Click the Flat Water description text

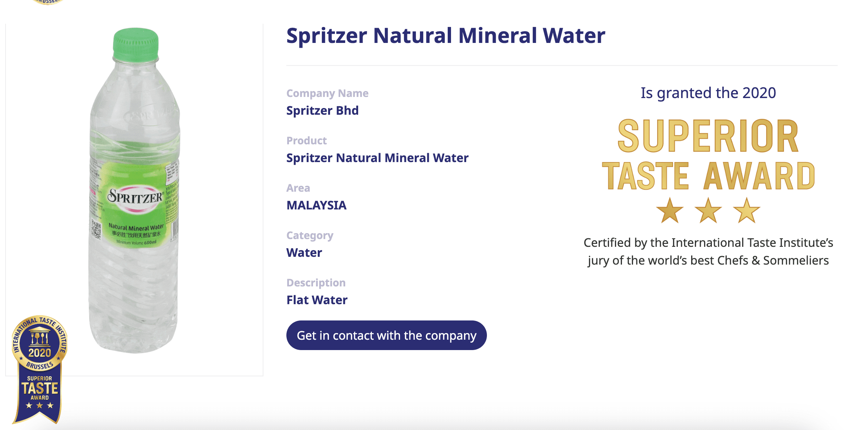coord(317,300)
